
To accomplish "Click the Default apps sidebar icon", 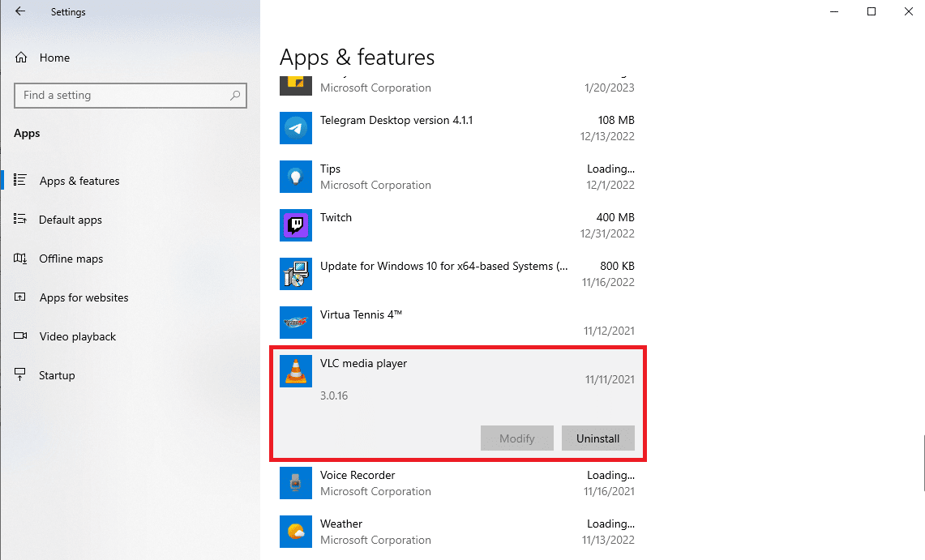I will [x=20, y=220].
